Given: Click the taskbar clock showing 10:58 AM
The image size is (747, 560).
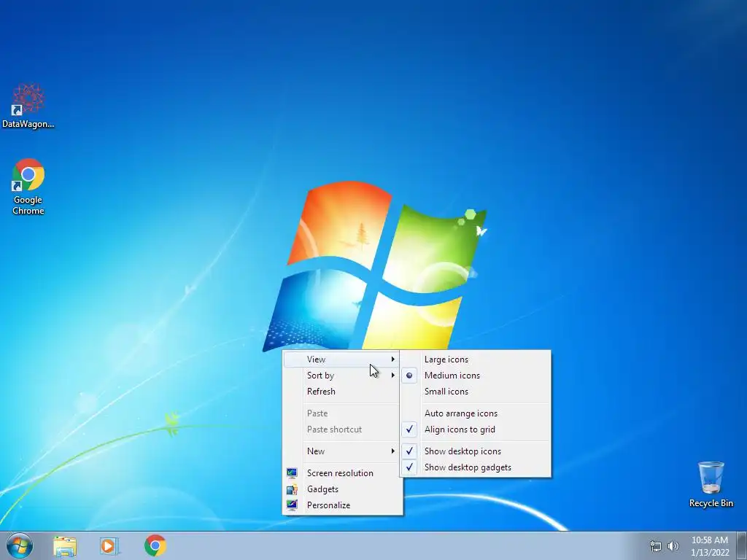Looking at the screenshot, I should point(709,540).
